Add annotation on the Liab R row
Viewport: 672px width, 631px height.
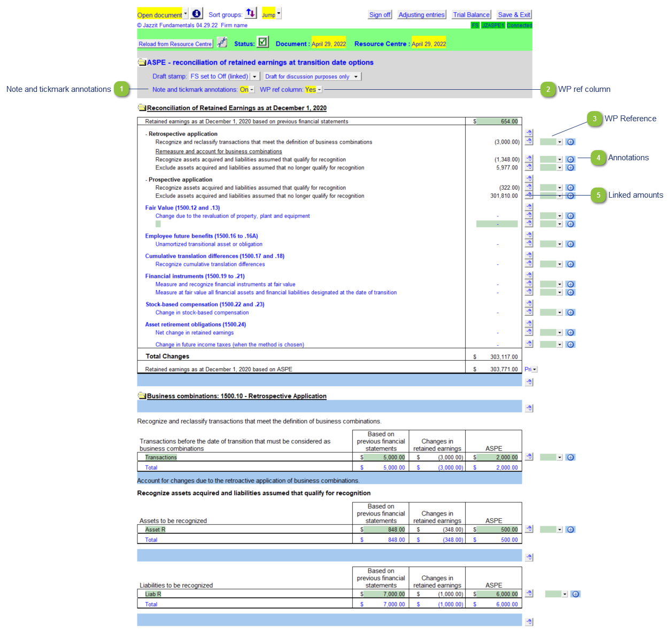[575, 594]
